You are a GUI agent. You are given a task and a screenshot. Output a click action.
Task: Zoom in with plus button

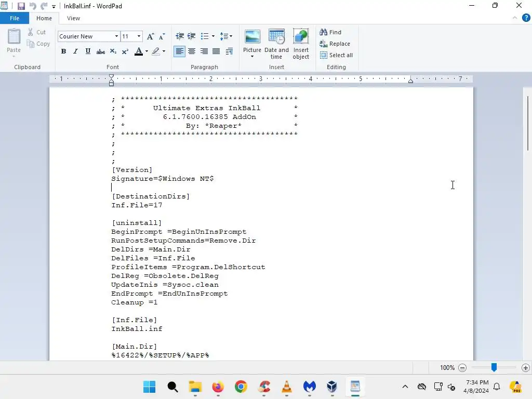click(x=526, y=368)
